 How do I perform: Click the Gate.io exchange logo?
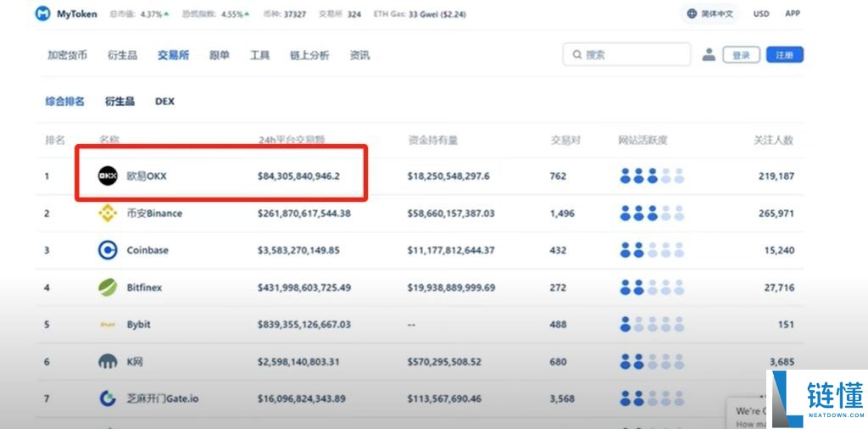(x=108, y=398)
